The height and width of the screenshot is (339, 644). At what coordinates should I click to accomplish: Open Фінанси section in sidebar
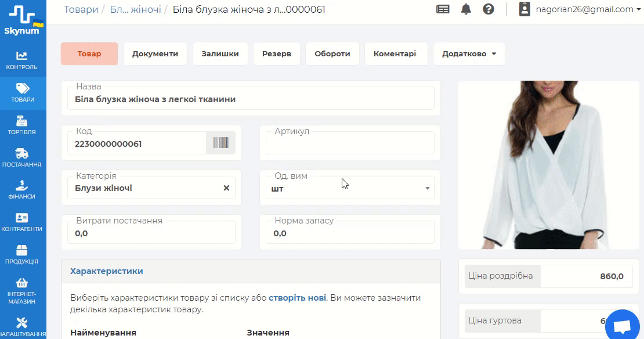point(22,190)
